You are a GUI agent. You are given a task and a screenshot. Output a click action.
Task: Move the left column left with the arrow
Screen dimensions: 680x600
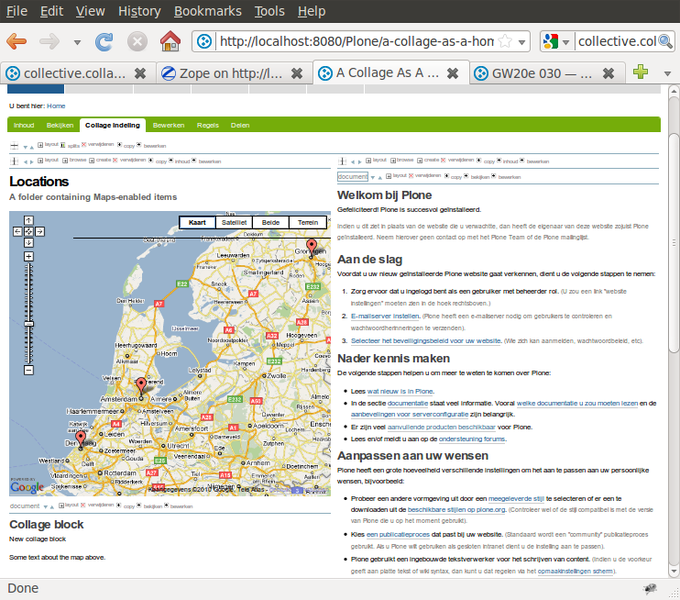pos(26,162)
